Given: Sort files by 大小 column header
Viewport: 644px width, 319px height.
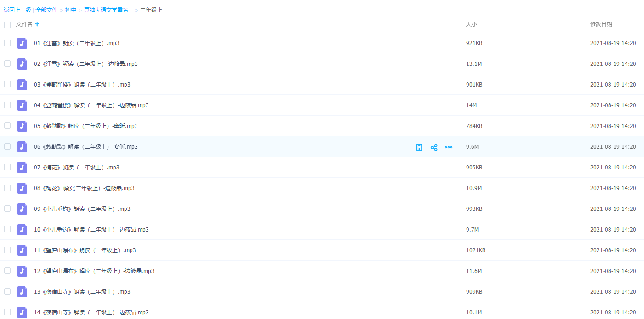Looking at the screenshot, I should click(x=471, y=24).
